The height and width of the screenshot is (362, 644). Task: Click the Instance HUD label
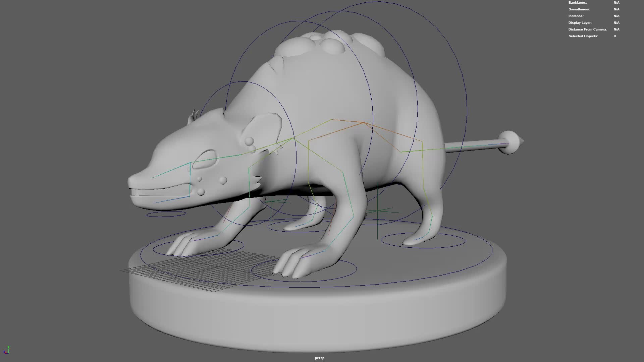click(x=575, y=16)
